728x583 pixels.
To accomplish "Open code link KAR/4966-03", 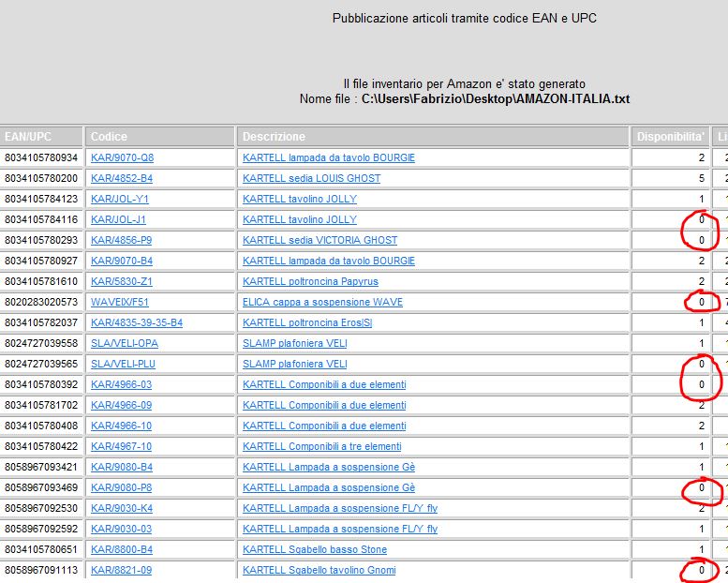I will (x=121, y=384).
